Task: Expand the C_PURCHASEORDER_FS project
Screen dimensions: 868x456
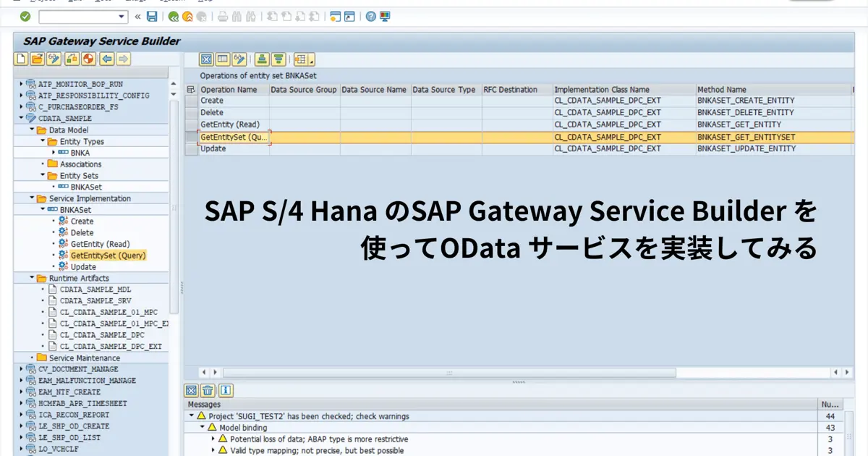Action: [21, 107]
